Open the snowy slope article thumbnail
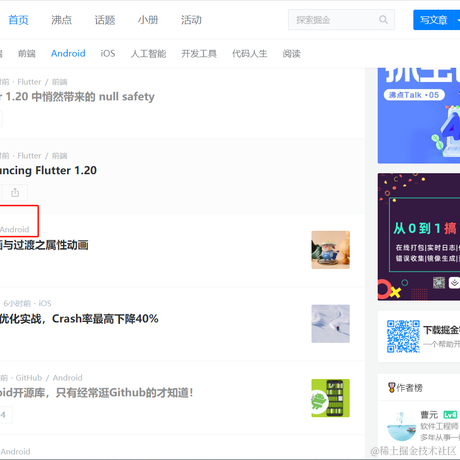Screen dimensions: 460x460 (330, 324)
